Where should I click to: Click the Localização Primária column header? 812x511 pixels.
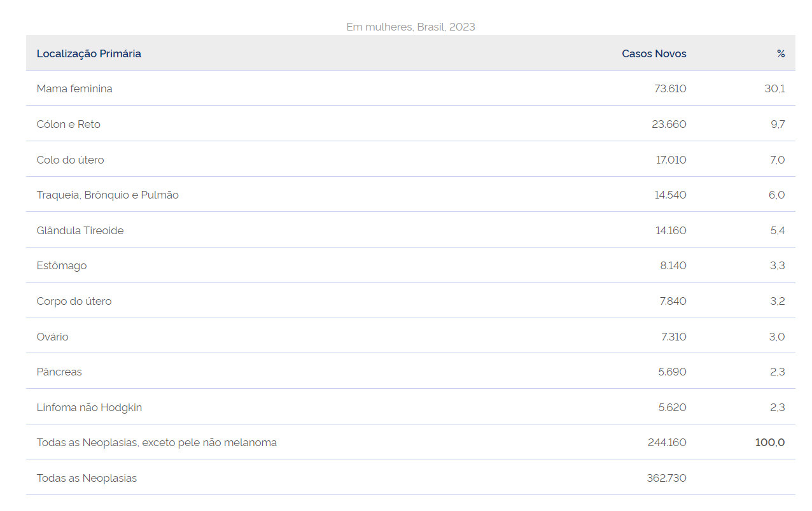click(89, 53)
